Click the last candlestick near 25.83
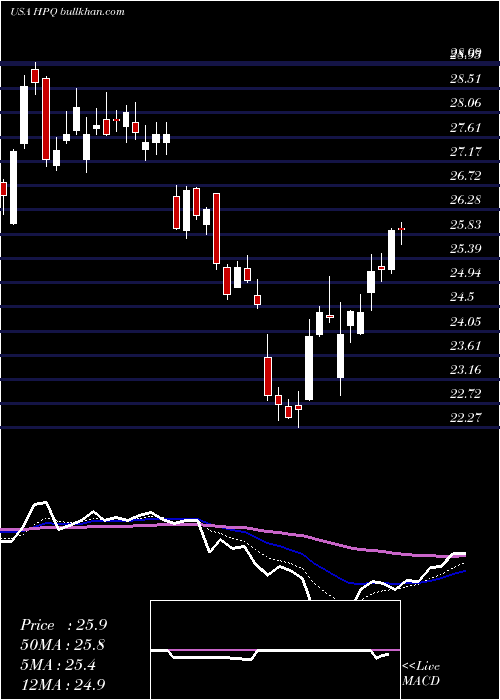Viewport: 500px width, 700px height. (x=401, y=229)
